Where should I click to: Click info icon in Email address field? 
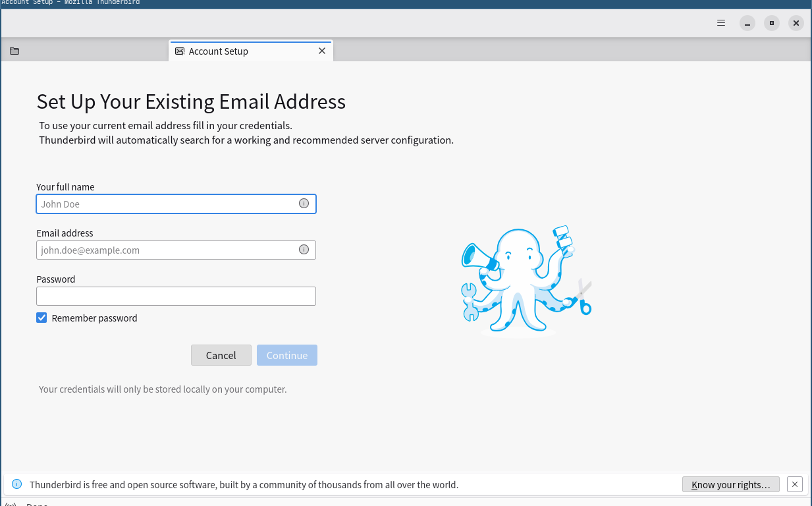(304, 250)
